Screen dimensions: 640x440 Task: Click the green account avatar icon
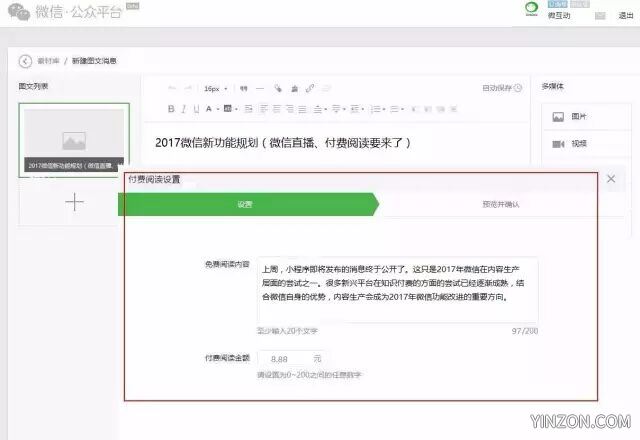click(531, 9)
